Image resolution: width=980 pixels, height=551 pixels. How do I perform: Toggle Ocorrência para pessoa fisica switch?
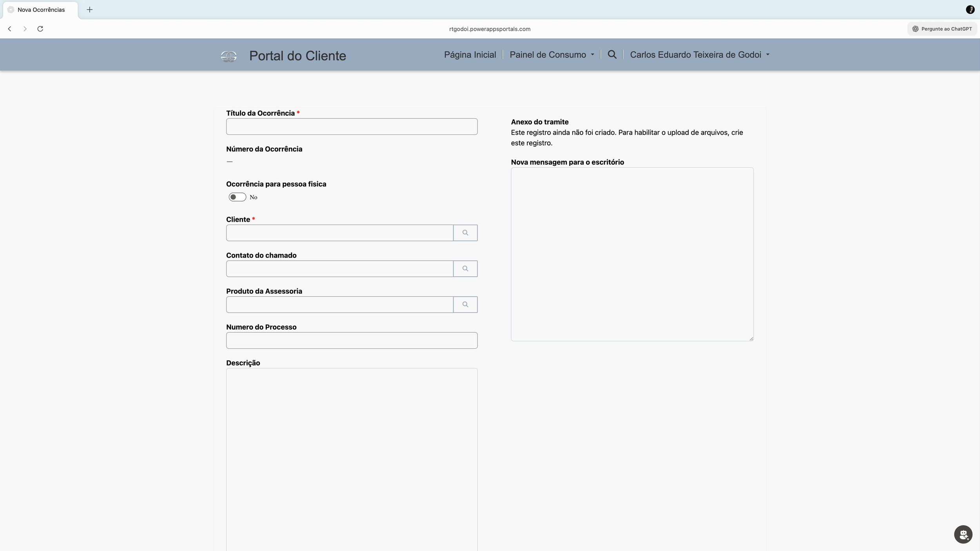(237, 197)
